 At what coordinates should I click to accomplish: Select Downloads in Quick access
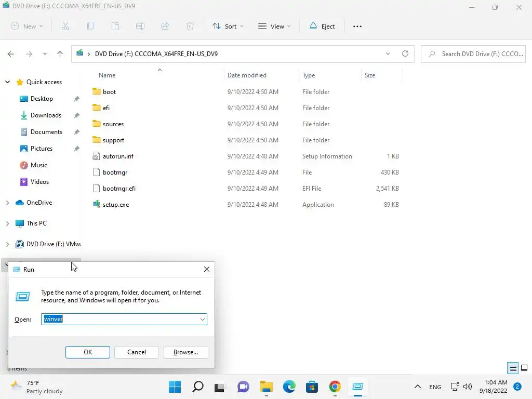tap(46, 115)
